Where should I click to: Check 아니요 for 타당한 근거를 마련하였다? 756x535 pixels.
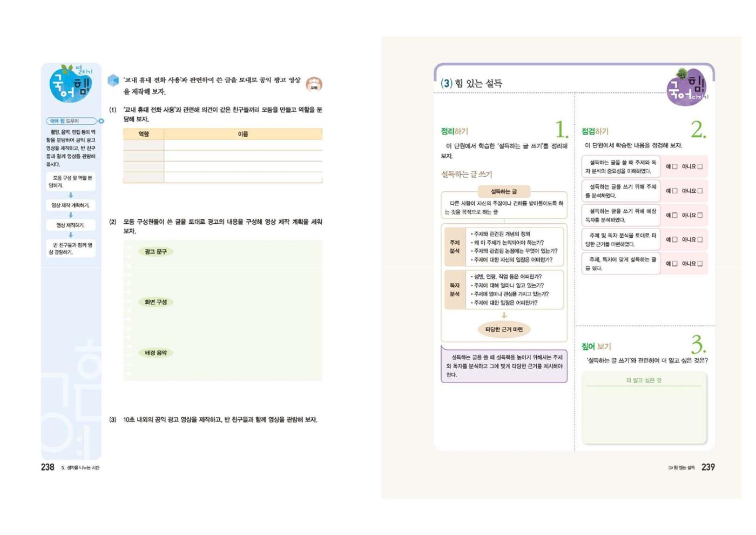coord(700,239)
